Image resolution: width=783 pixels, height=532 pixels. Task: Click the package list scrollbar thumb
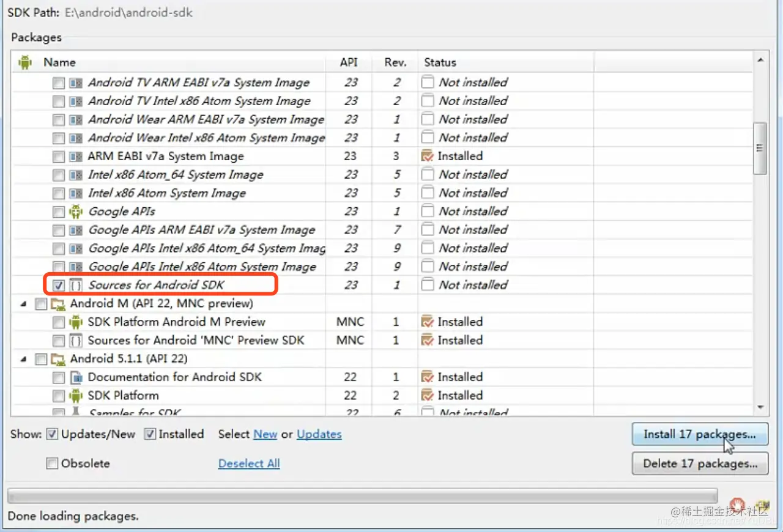(760, 148)
